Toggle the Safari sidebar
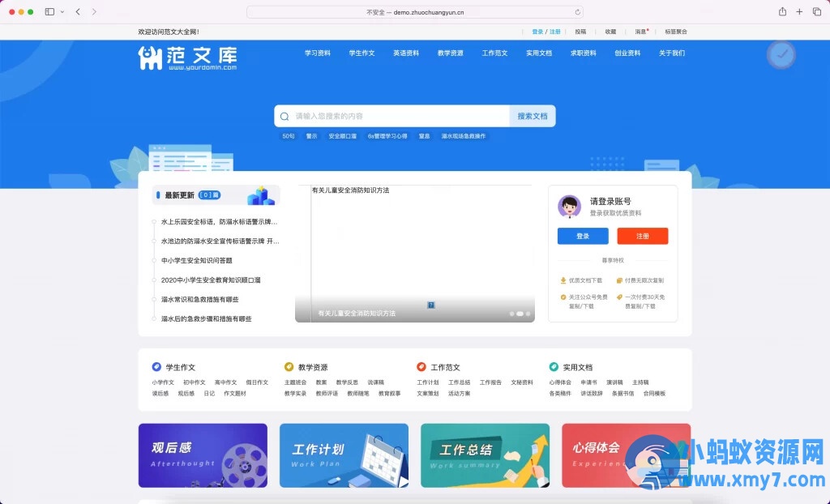 (x=50, y=12)
